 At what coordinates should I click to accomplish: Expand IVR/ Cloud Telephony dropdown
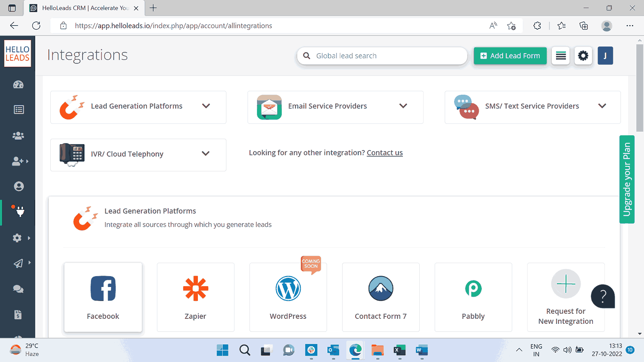pos(205,154)
